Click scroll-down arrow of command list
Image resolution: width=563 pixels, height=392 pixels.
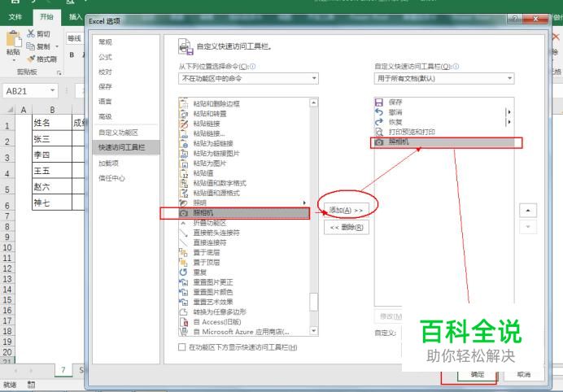[x=313, y=331]
